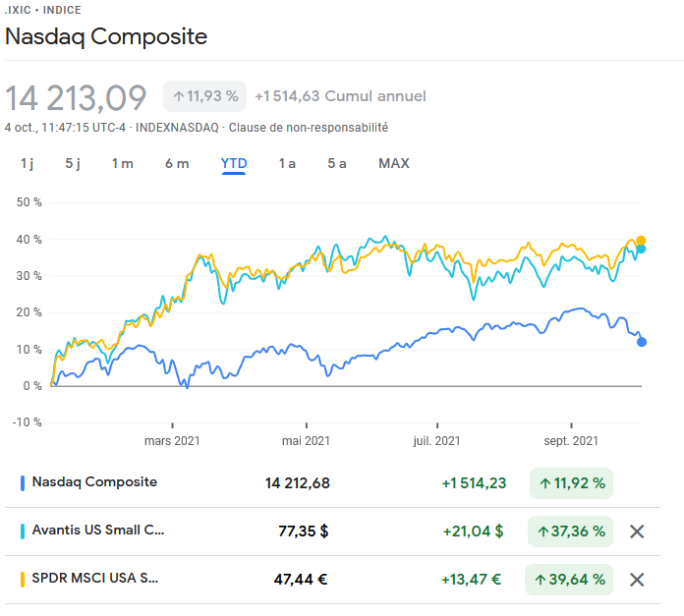Image resolution: width=684 pixels, height=616 pixels.
Task: Click the yellow SPDR line endpoint dot
Action: click(641, 241)
